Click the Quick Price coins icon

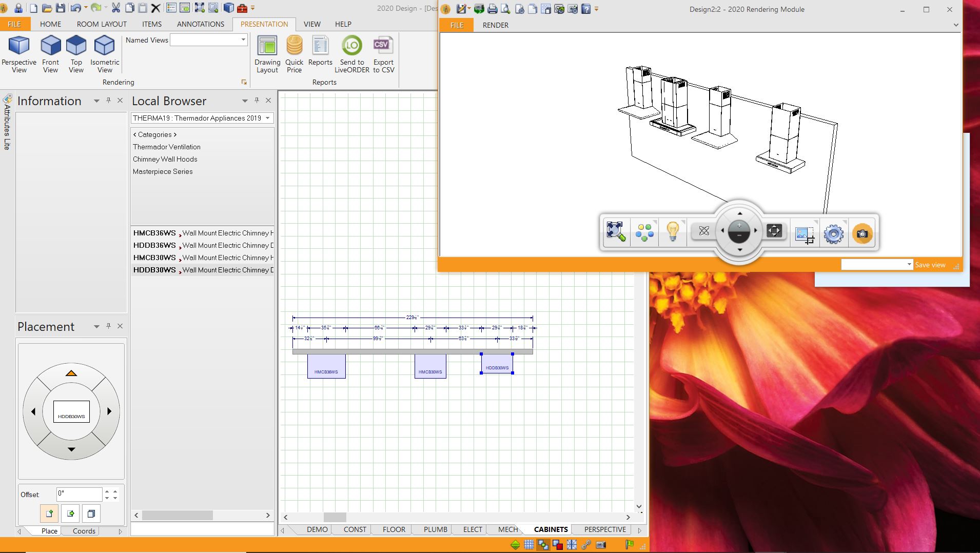tap(294, 46)
